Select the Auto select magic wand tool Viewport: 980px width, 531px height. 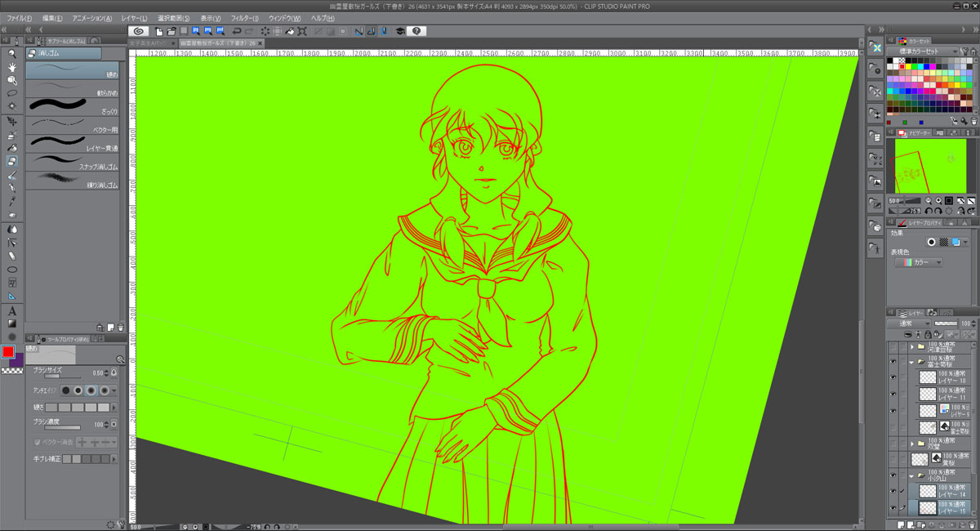point(12,107)
